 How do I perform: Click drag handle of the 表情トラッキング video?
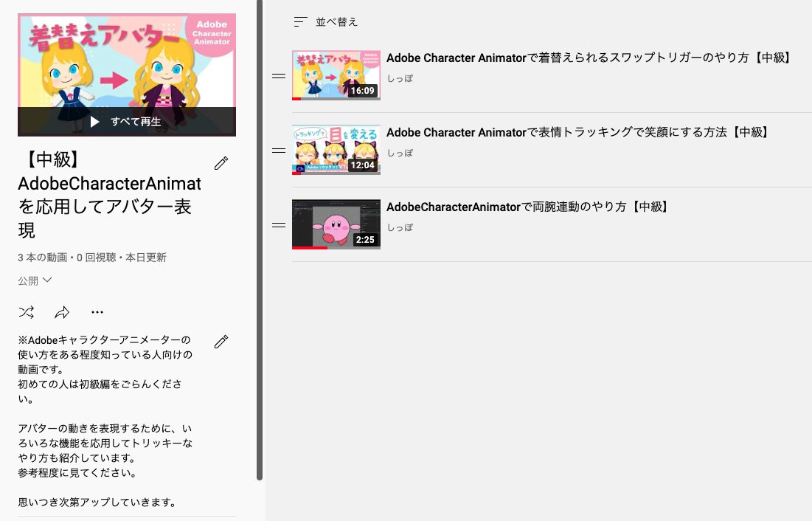click(x=279, y=151)
